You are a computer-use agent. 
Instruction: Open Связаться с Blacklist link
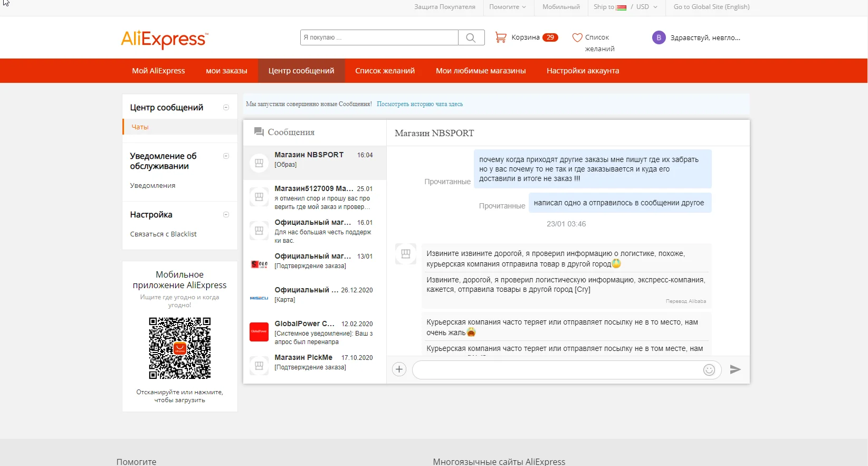click(163, 234)
